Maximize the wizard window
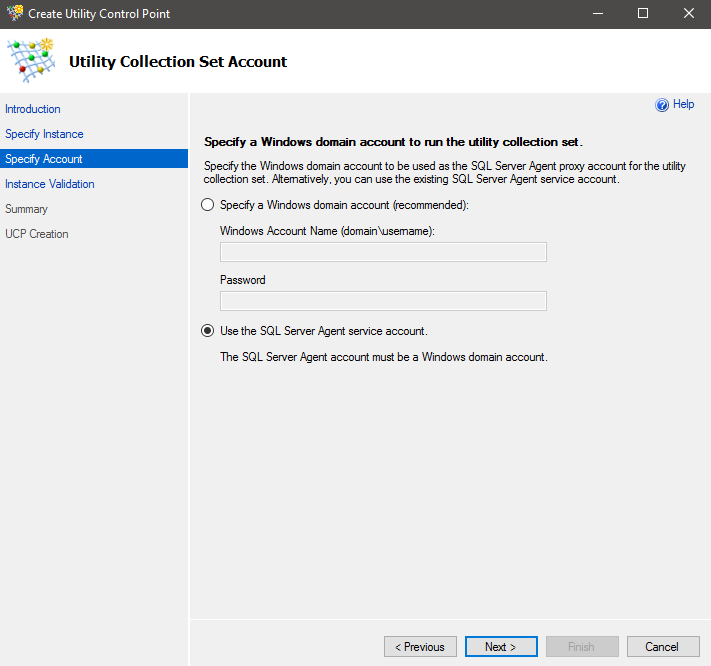This screenshot has height=666, width=711. pyautogui.click(x=642, y=14)
